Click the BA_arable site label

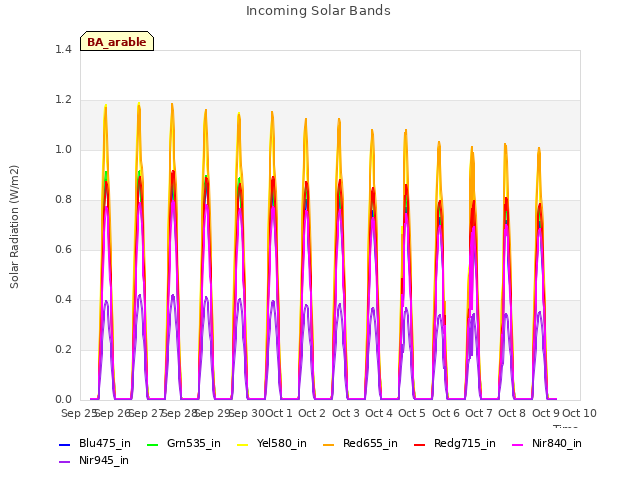(117, 41)
